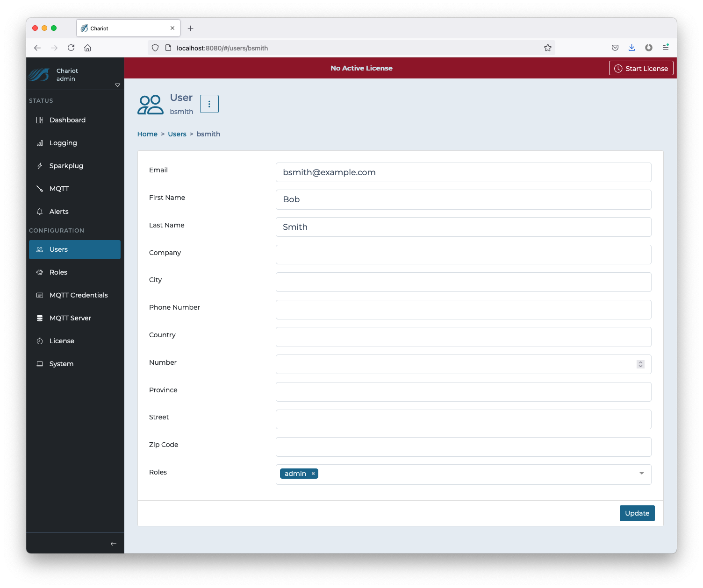The width and height of the screenshot is (703, 588).
Task: Click the Number field stepper arrows
Action: pos(640,364)
